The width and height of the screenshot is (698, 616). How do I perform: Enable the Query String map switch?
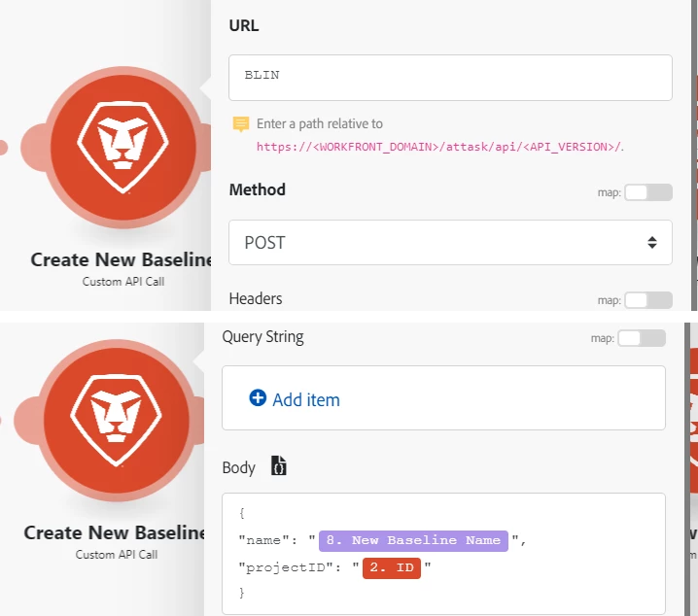click(x=642, y=338)
